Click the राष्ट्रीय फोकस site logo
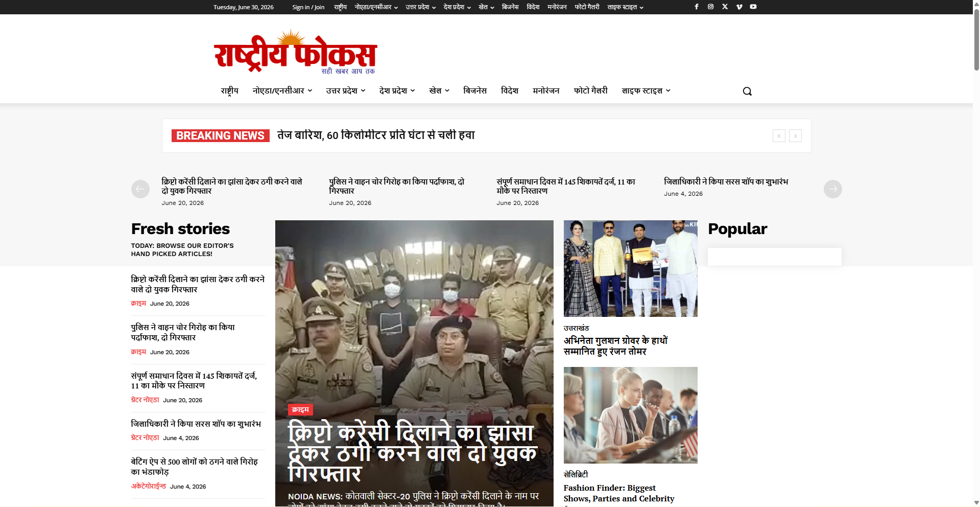The image size is (980, 507). coord(295,53)
